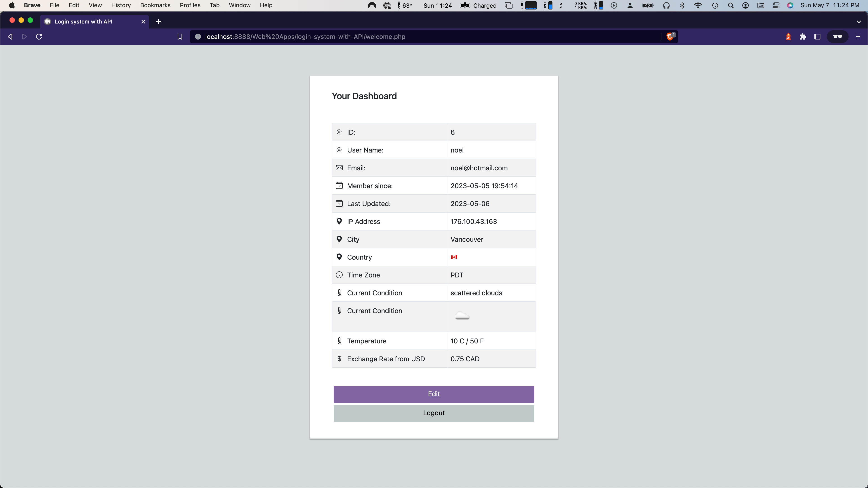
Task: Open the tab search dropdown chevron
Action: click(x=859, y=21)
